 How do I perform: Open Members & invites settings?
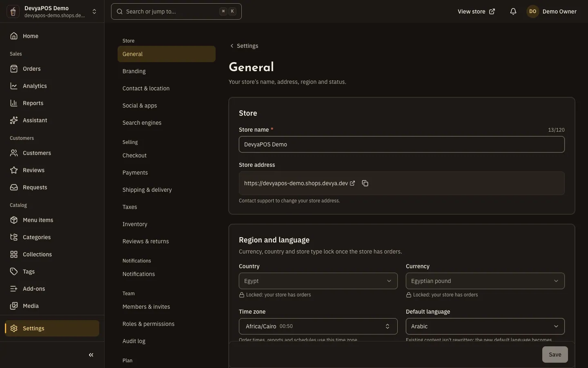point(167,307)
